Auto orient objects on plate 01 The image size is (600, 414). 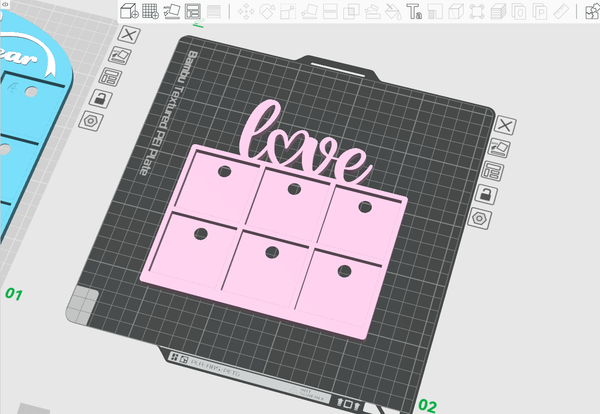(120, 56)
